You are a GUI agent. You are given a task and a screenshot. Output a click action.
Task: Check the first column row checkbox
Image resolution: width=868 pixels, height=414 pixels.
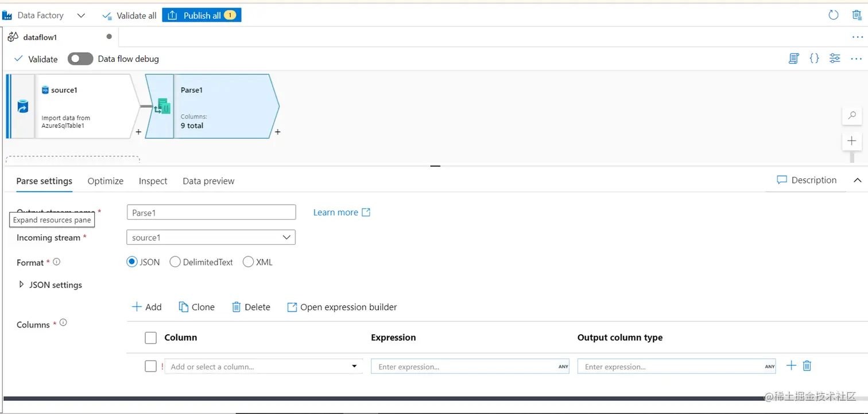pyautogui.click(x=151, y=366)
